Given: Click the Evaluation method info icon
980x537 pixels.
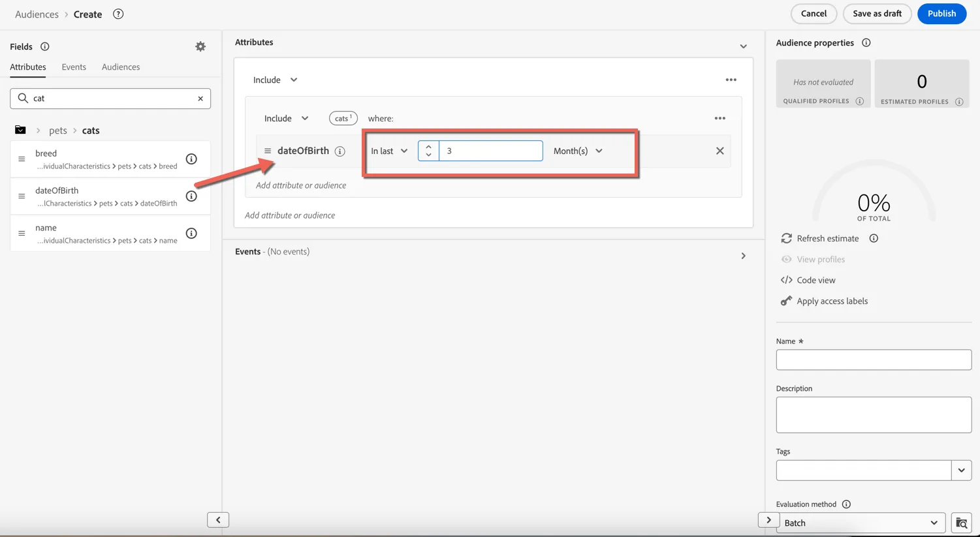Looking at the screenshot, I should point(846,504).
